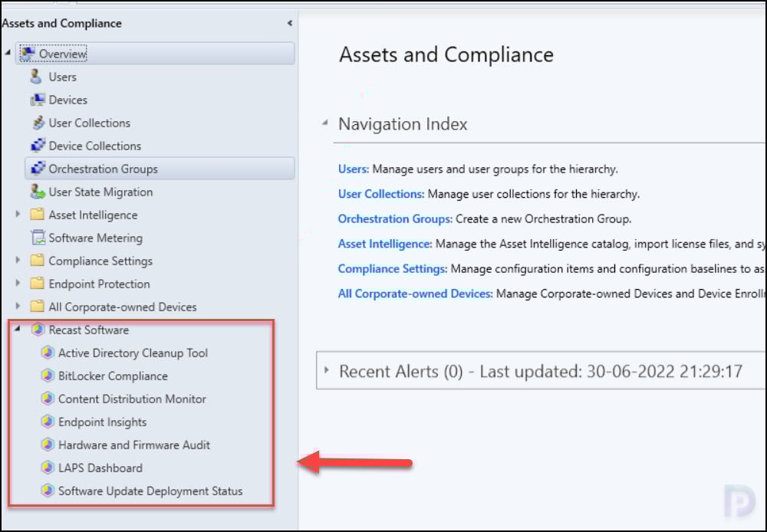The height and width of the screenshot is (532, 767).
Task: Open Active Directory Cleanup Tool
Action: tap(133, 353)
